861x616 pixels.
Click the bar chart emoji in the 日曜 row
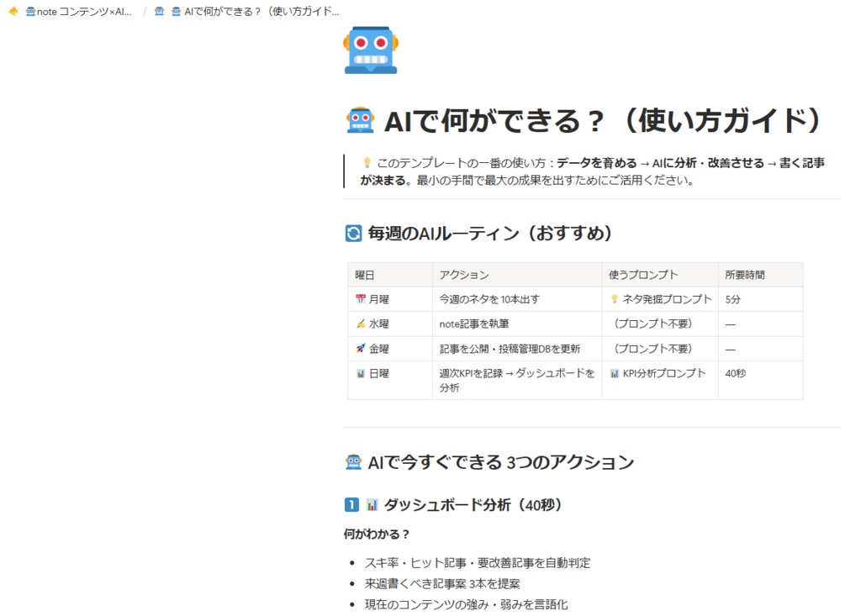point(360,373)
